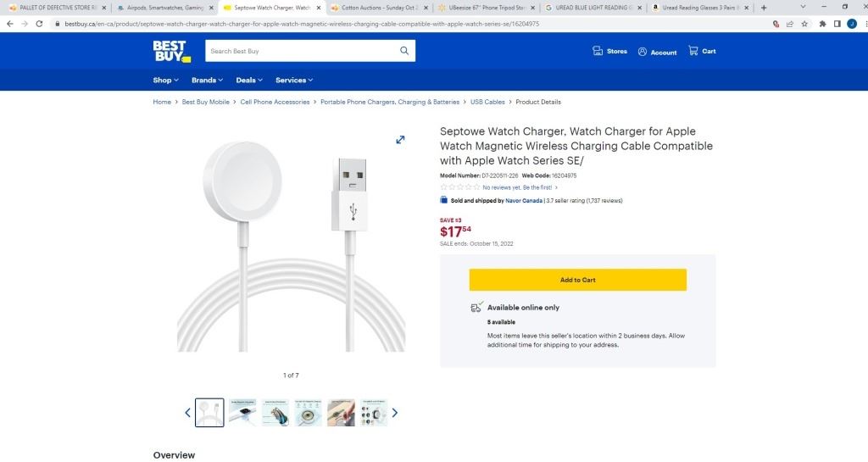
Task: Expand the Shop dropdown menu
Action: click(x=165, y=81)
